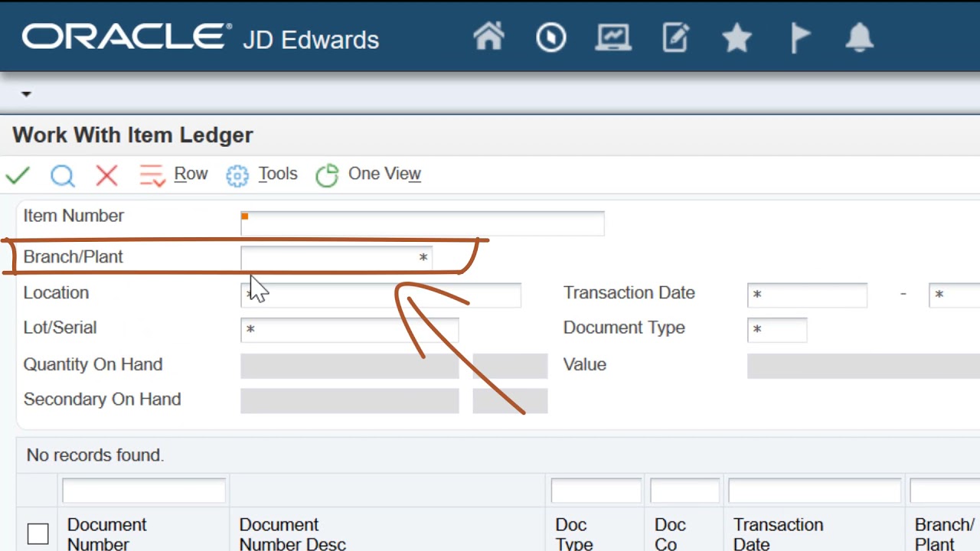Open notifications bell icon
The width and height of the screenshot is (980, 551).
(x=859, y=37)
